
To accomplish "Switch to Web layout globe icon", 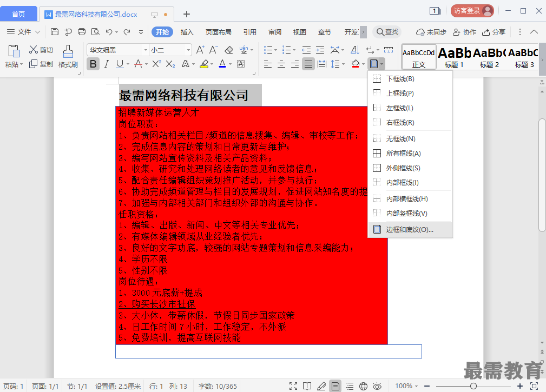I will click(363, 386).
